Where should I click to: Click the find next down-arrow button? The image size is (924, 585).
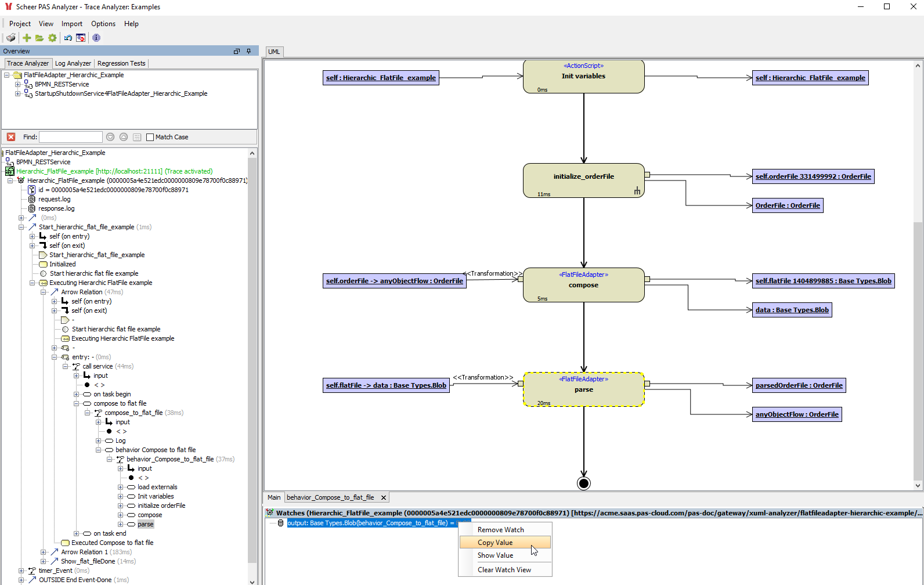pyautogui.click(x=110, y=137)
